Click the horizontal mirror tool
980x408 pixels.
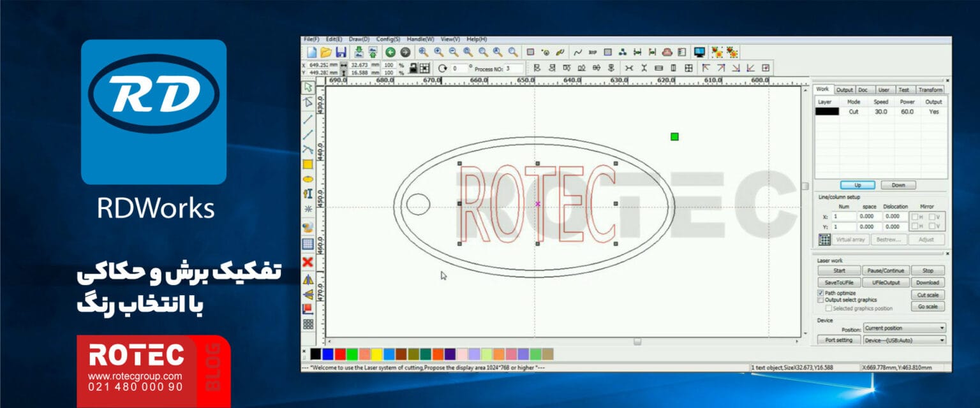tap(308, 279)
